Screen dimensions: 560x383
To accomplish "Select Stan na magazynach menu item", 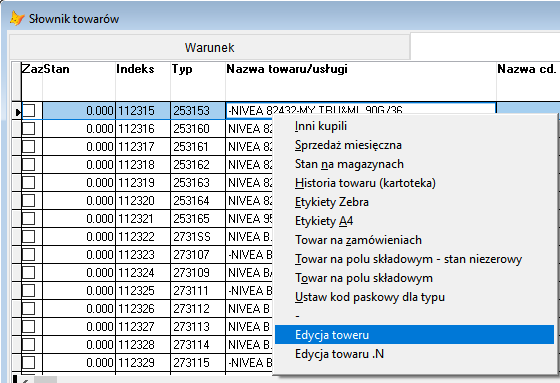I will (x=414, y=164).
